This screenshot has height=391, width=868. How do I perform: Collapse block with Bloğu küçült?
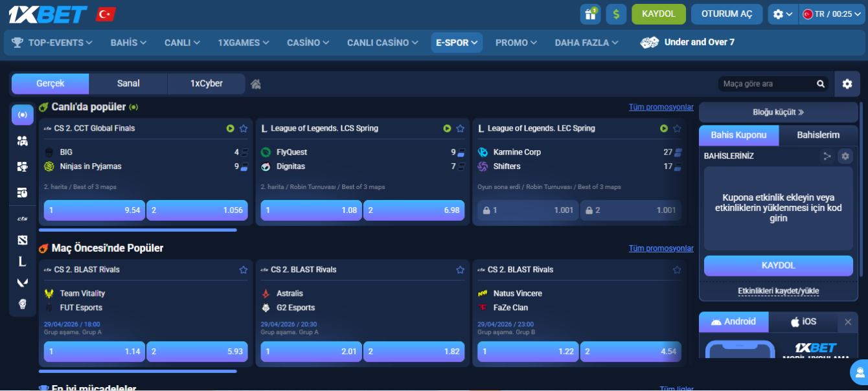click(779, 112)
